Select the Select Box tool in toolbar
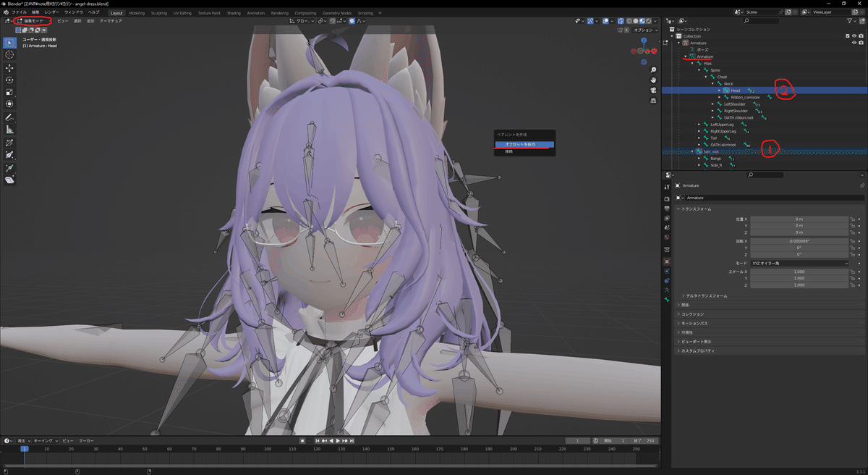Screen dimensions: 868x475 click(9, 43)
